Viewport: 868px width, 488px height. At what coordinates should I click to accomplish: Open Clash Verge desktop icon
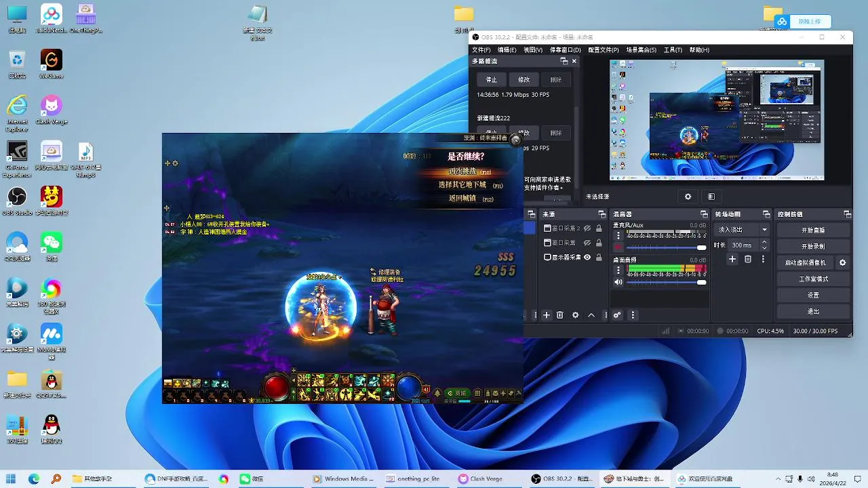click(x=51, y=110)
